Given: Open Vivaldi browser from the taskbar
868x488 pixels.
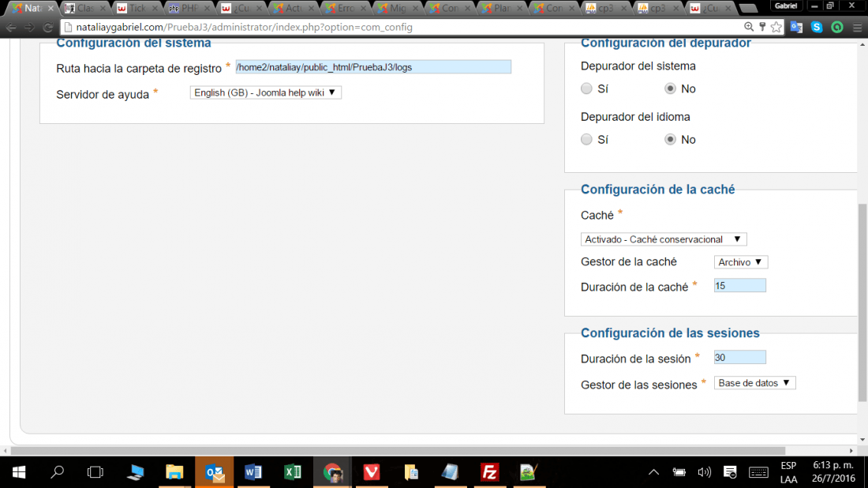Looking at the screenshot, I should (x=372, y=472).
